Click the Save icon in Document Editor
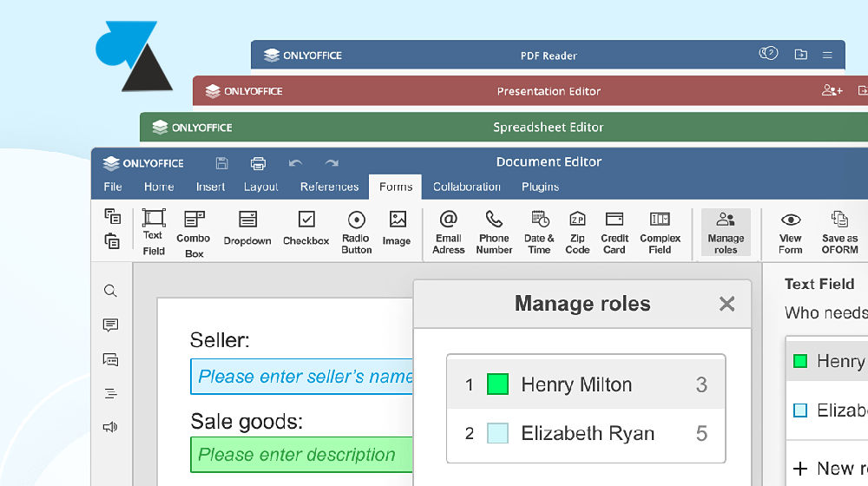Image resolution: width=868 pixels, height=486 pixels. (222, 163)
